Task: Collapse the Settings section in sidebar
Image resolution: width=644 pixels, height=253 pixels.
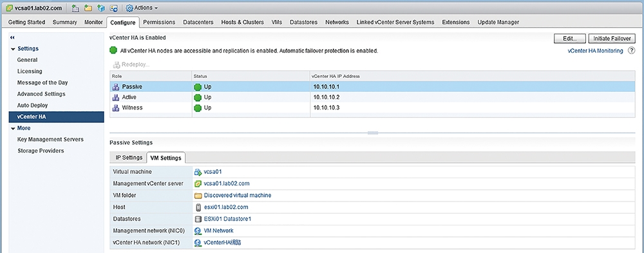Action: (x=14, y=49)
